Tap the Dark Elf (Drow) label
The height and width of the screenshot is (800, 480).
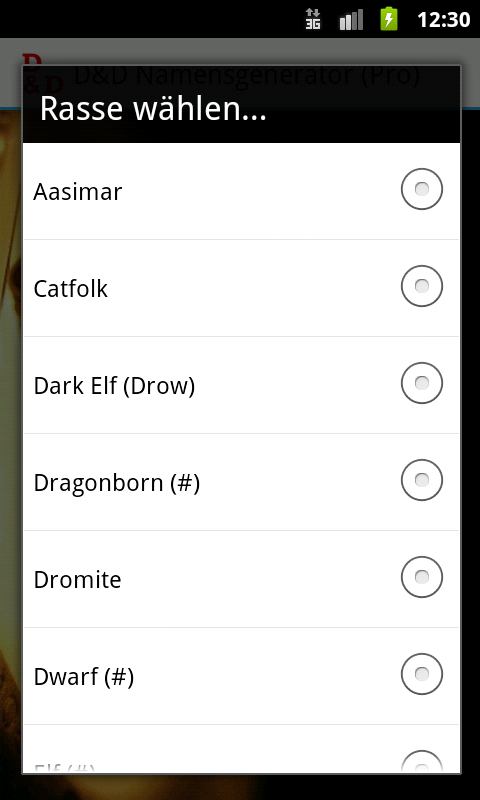(114, 386)
